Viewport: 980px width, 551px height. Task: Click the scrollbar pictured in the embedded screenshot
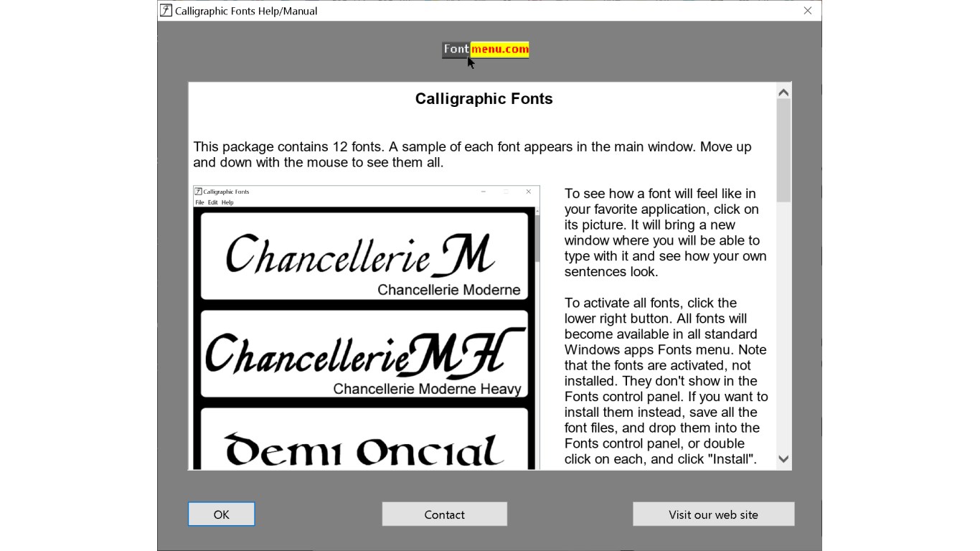(536, 244)
